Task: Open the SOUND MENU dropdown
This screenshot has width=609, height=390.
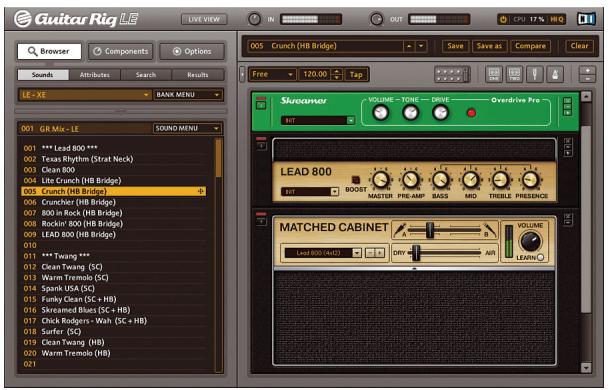Action: pos(187,128)
